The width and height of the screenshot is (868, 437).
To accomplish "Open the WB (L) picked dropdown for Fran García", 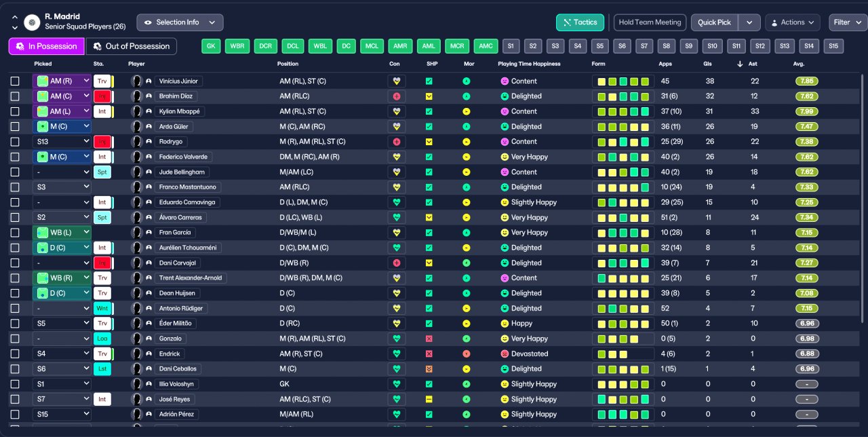I will pos(62,233).
